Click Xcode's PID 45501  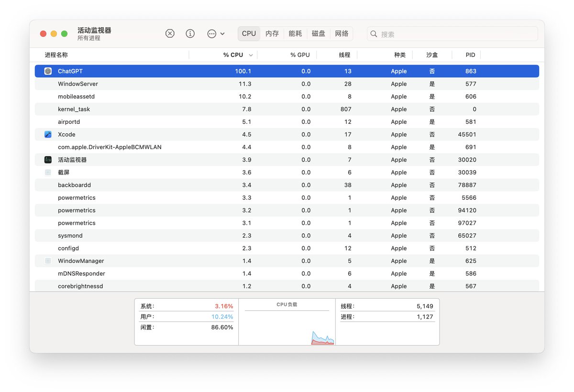pos(467,134)
